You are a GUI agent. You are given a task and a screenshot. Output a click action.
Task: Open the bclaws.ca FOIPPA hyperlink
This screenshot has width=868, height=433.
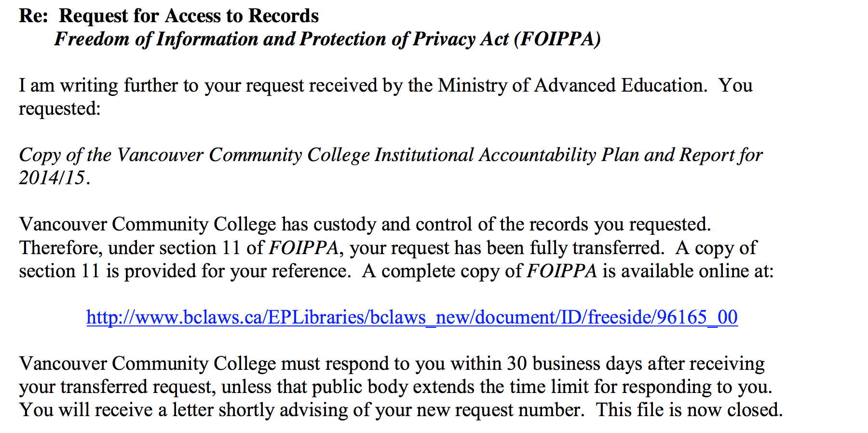(x=412, y=317)
